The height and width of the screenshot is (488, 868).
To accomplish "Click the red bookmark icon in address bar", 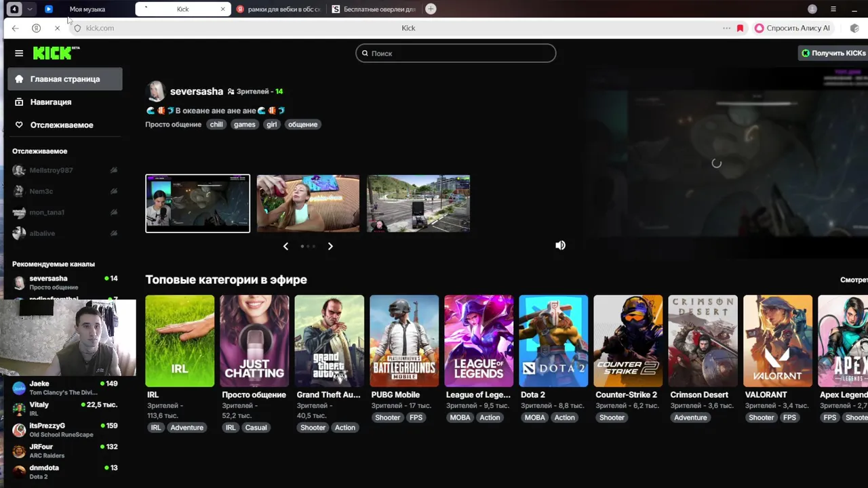I will 740,28.
